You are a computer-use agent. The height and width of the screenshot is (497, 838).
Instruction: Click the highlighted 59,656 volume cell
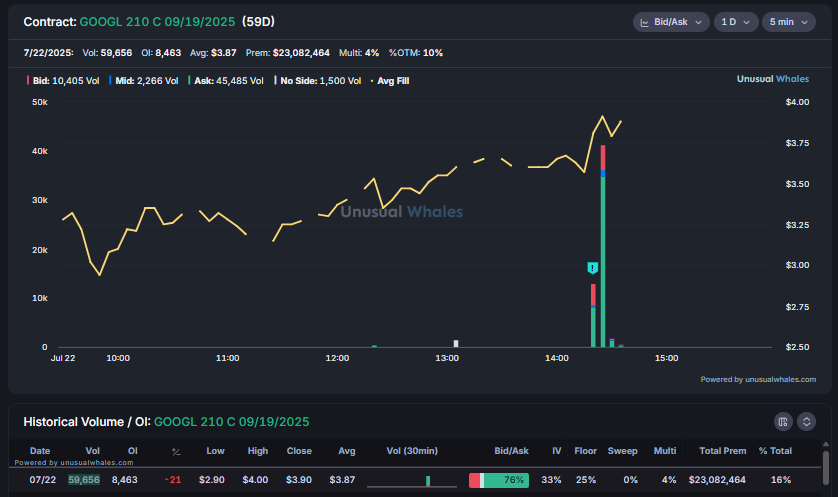84,480
